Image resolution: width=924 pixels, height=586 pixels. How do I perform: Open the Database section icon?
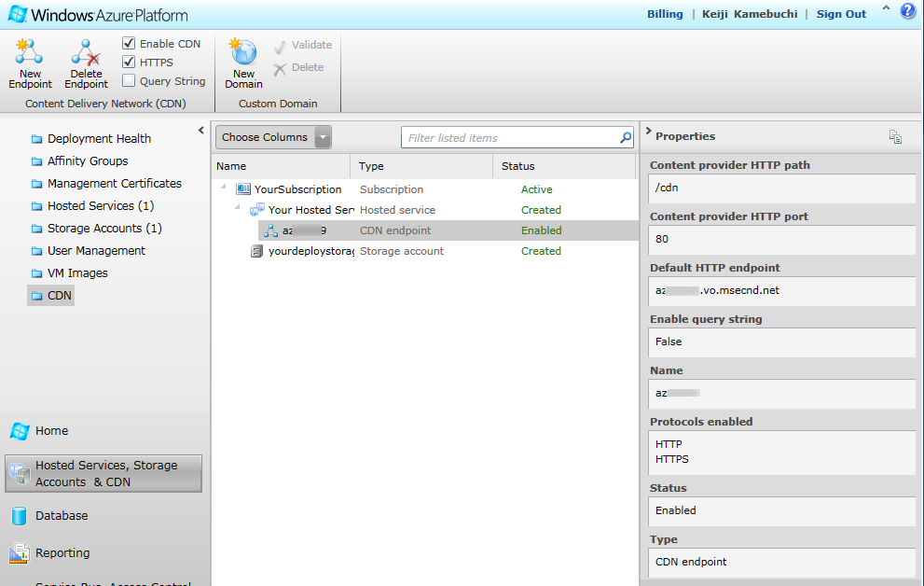click(19, 516)
